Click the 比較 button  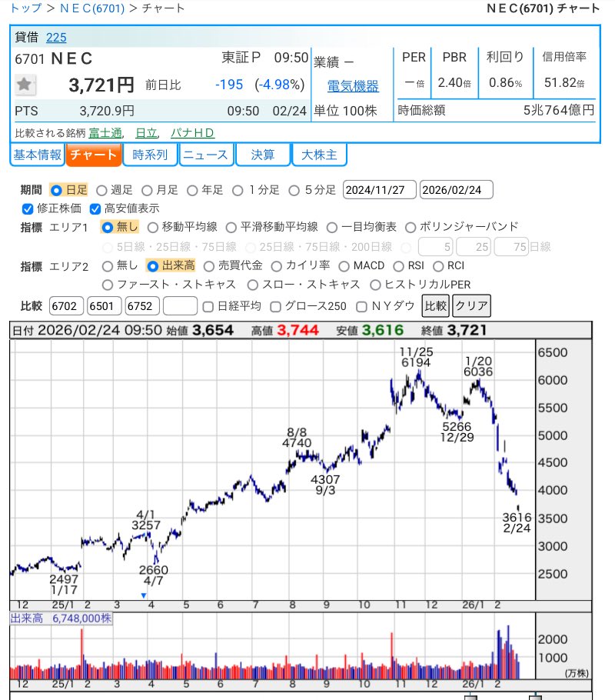click(x=434, y=305)
